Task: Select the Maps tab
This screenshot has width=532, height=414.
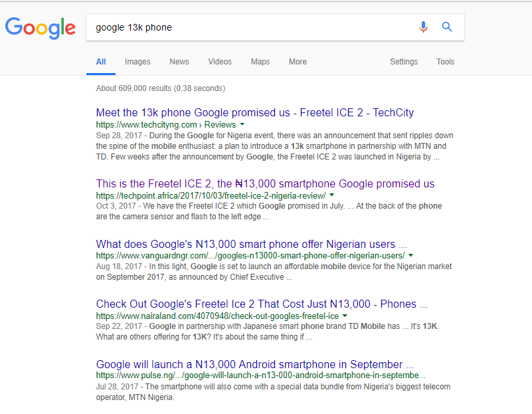Action: click(260, 62)
